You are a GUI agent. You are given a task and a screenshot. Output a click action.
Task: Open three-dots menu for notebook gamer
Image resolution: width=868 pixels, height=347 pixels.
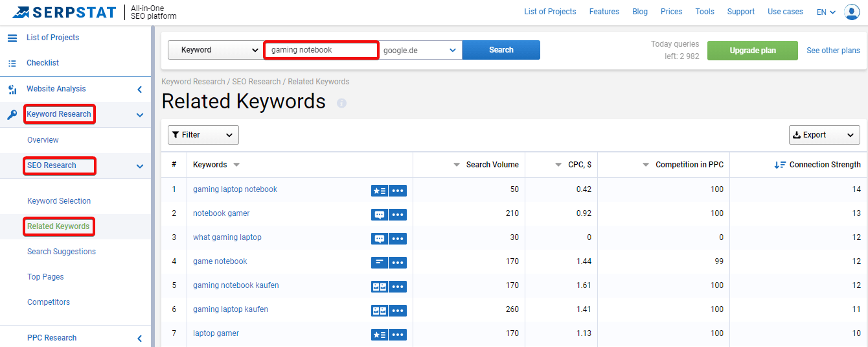click(398, 215)
